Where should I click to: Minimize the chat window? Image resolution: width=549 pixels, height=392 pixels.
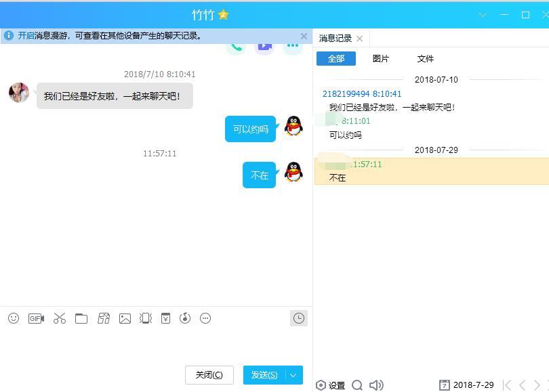[x=504, y=15]
